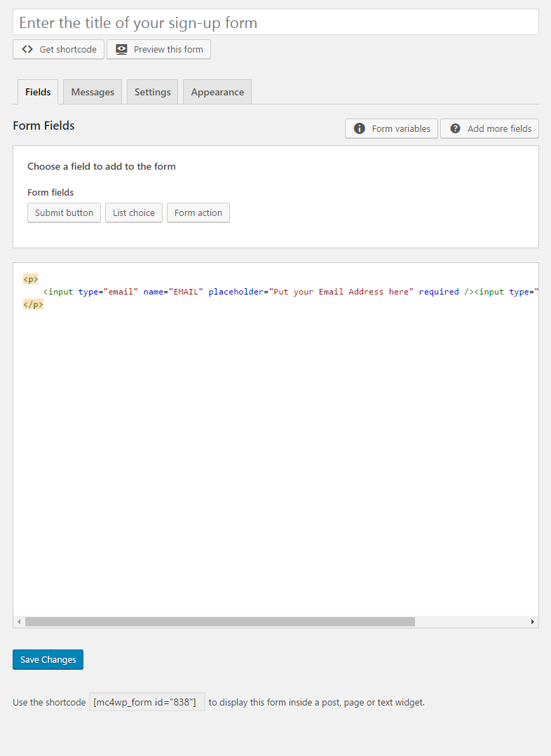Select the Appearance tab
The height and width of the screenshot is (756, 551).
click(x=217, y=92)
